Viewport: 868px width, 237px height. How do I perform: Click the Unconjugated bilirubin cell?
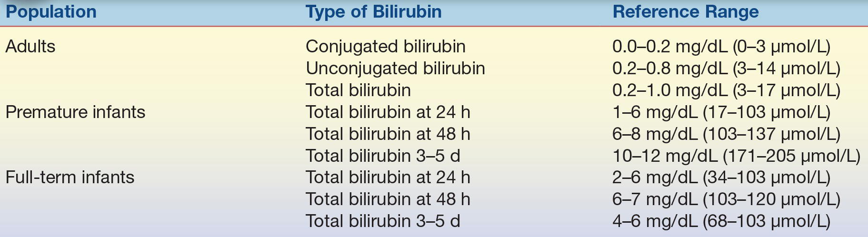coord(395,69)
